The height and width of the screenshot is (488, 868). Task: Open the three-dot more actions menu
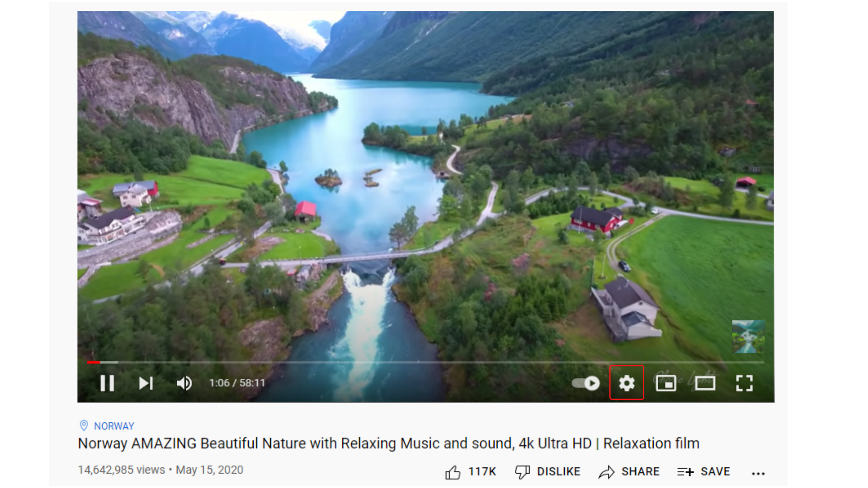(x=758, y=474)
